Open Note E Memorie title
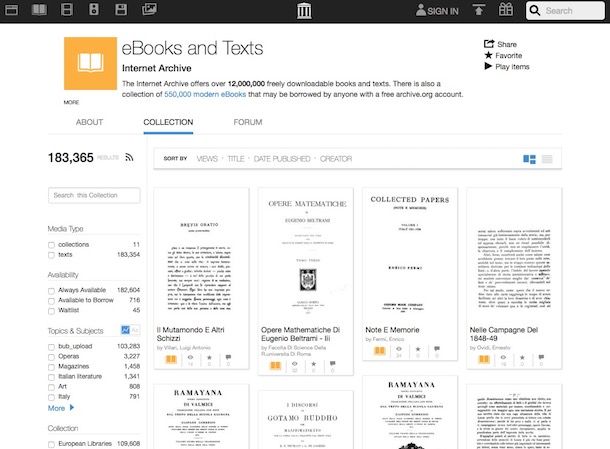610x449 pixels. click(392, 330)
